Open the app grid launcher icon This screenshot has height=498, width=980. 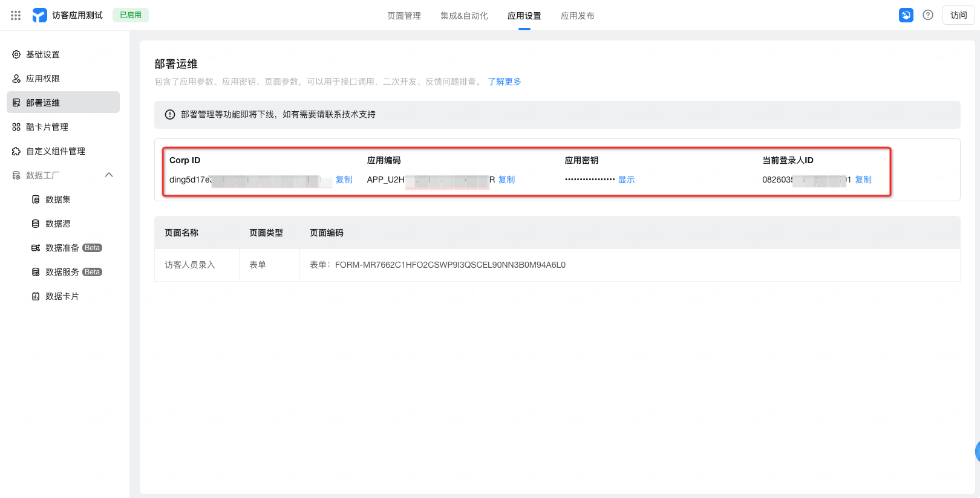[x=16, y=15]
